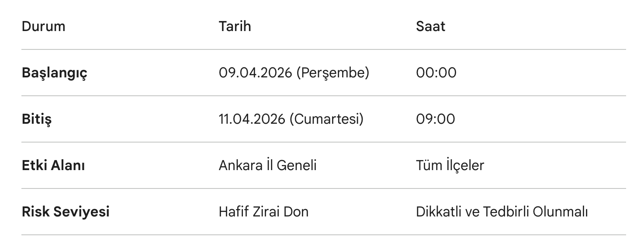Screen dimensions: 644x244
Task: Click the word Perşembe in parentheses
Action: click(332, 73)
